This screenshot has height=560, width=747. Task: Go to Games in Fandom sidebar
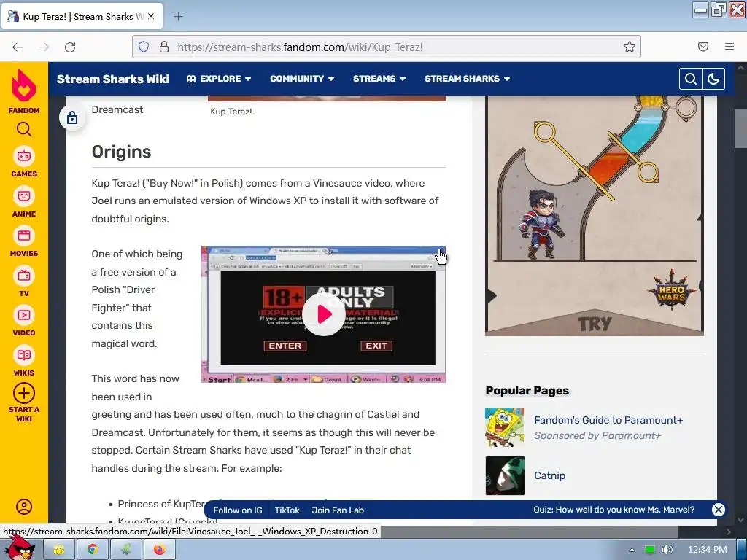[x=24, y=163]
